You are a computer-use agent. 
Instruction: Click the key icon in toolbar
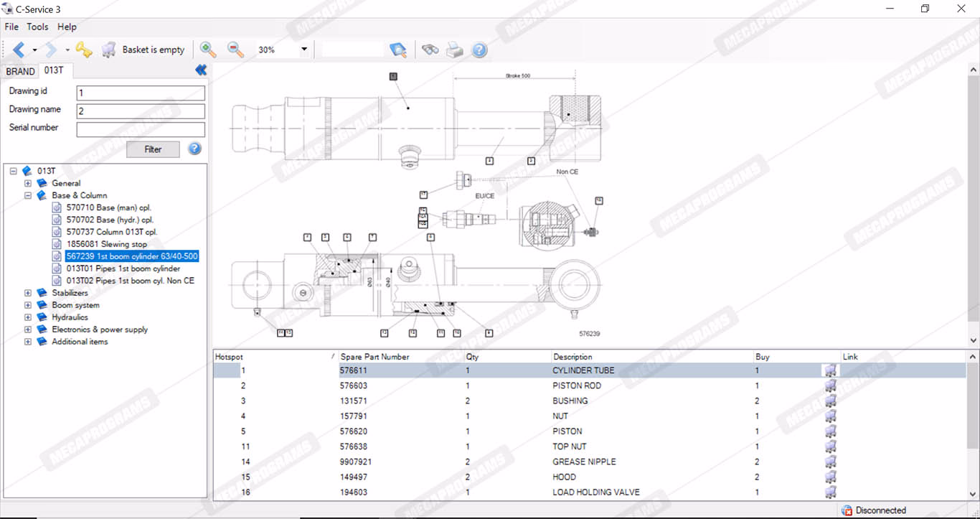(84, 50)
